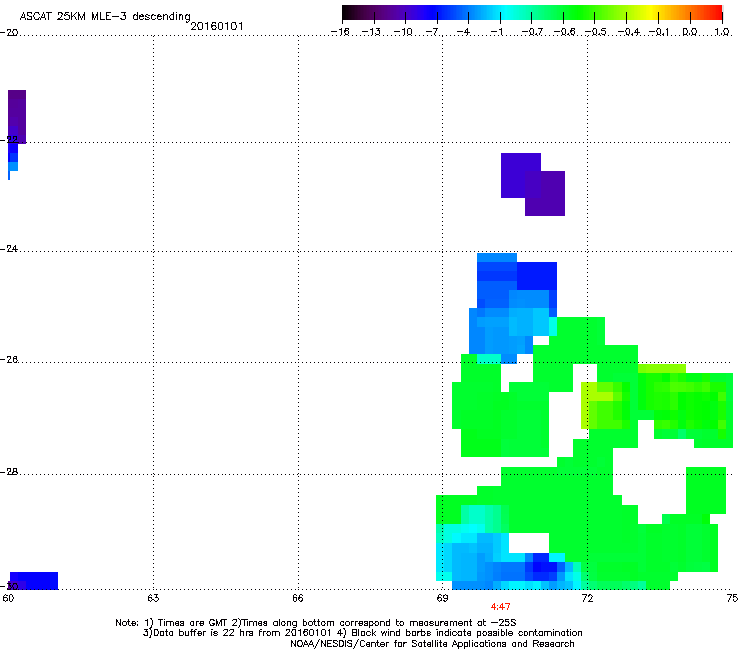Click the colorbar label "-0.7"
Viewport: 740px width, 650px height.
point(532,32)
